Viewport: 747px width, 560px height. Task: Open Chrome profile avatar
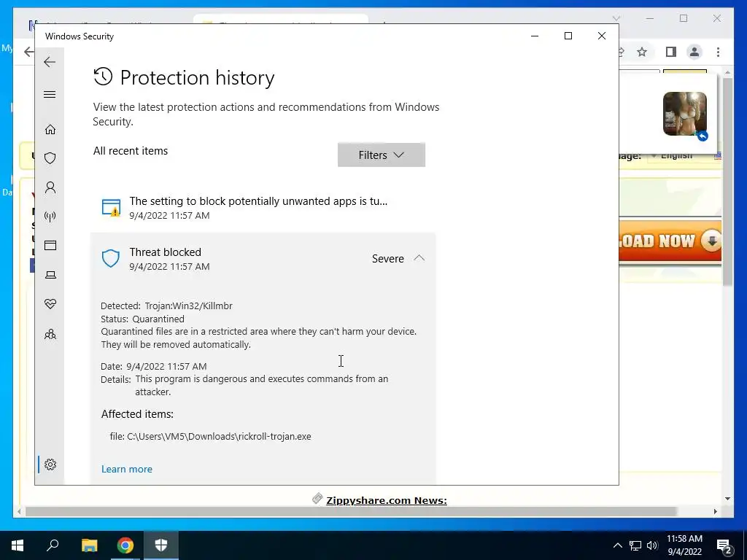tap(694, 52)
